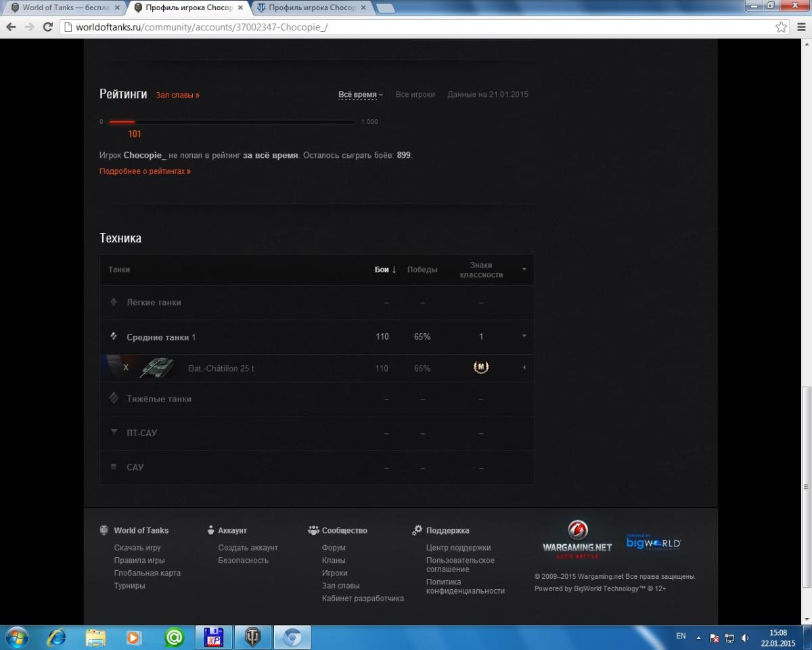
Task: Open the Всё время period dropdown
Action: (x=361, y=95)
